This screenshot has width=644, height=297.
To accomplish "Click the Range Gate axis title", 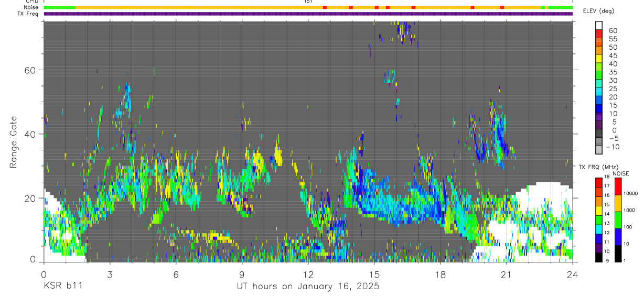I will click(x=14, y=142).
